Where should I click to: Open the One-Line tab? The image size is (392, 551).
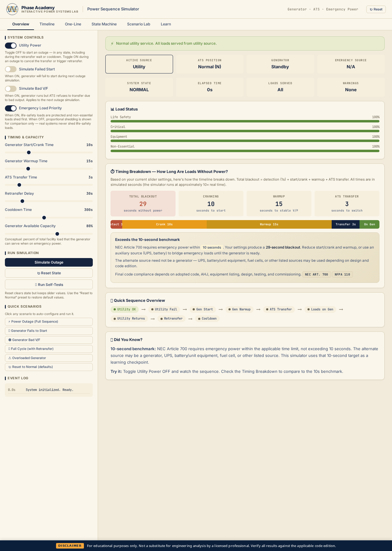point(73,24)
